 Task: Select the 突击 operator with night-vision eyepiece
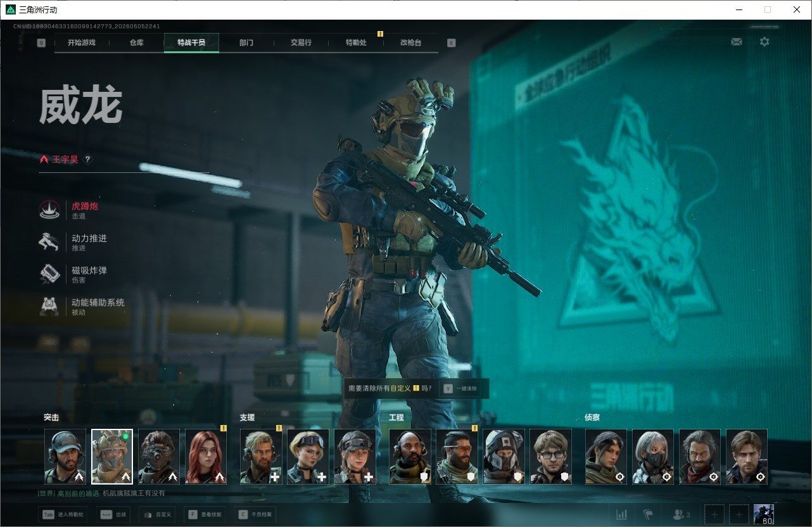(159, 457)
